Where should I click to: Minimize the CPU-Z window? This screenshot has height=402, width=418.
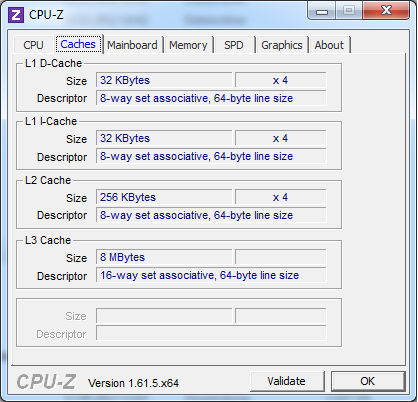322,11
